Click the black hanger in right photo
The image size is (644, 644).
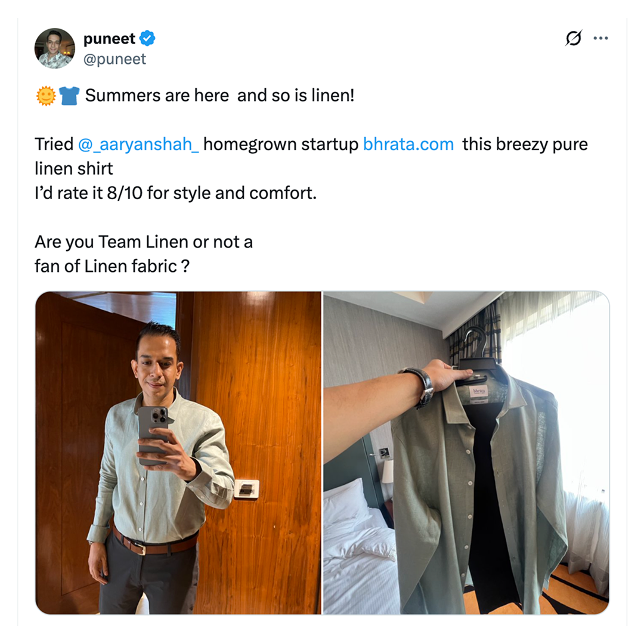(478, 354)
